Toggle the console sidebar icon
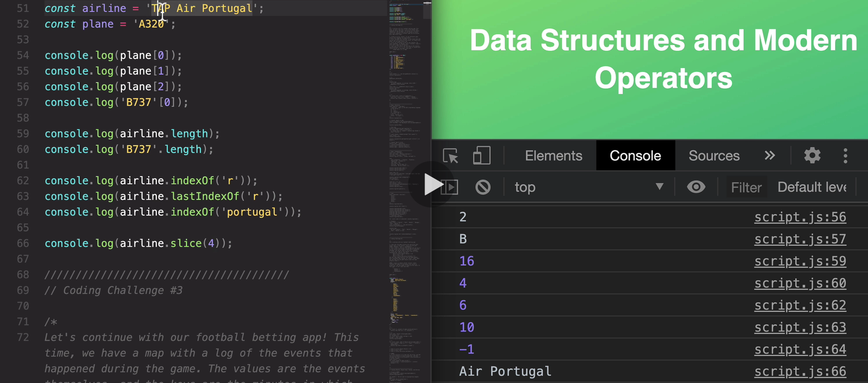The image size is (868, 383). pos(450,187)
